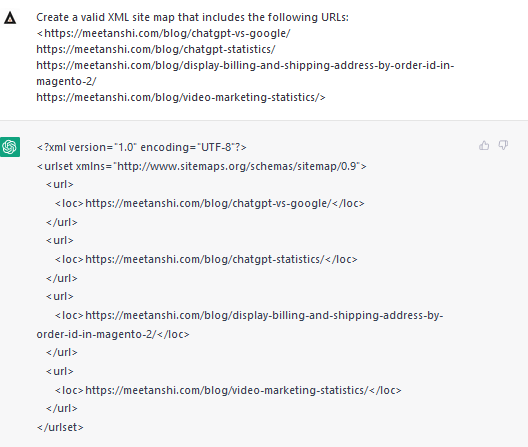Click the closing urlset tag
This screenshot has width=528, height=447.
tap(60, 427)
